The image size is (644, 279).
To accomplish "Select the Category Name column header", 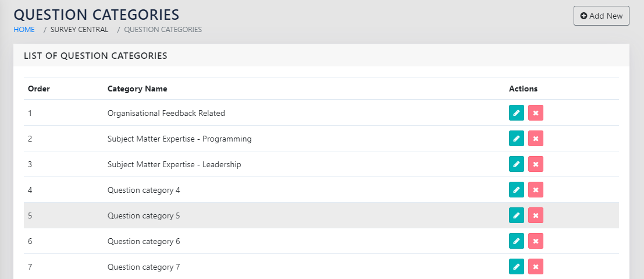I will pos(137,89).
